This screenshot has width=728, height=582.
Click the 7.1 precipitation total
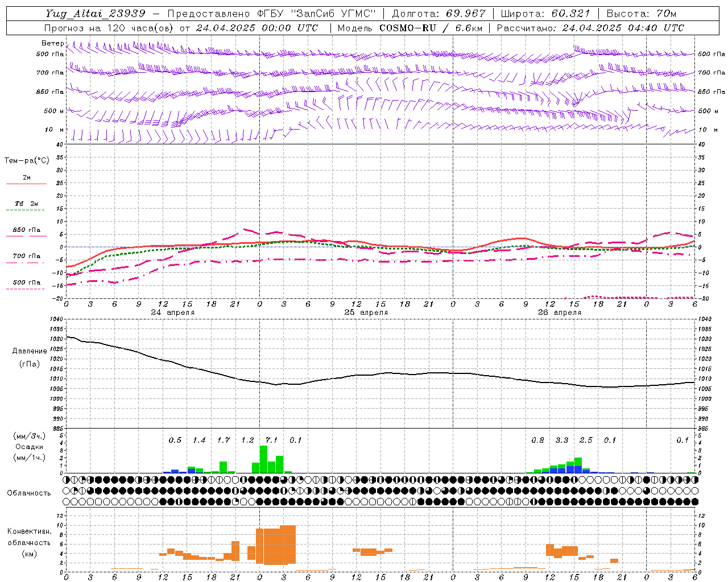coord(271,440)
